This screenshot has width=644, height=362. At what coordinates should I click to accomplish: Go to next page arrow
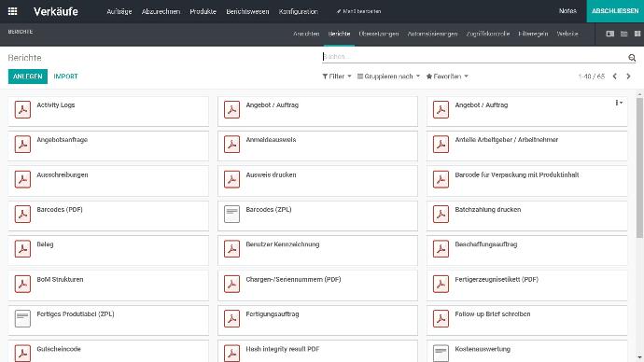tap(628, 77)
